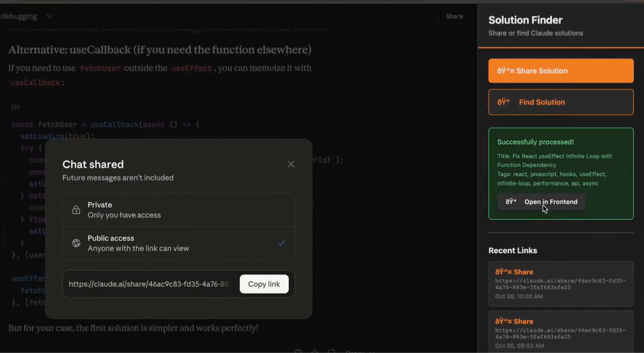Open the debugging chat title menu
The height and width of the screenshot is (353, 644).
(19, 16)
